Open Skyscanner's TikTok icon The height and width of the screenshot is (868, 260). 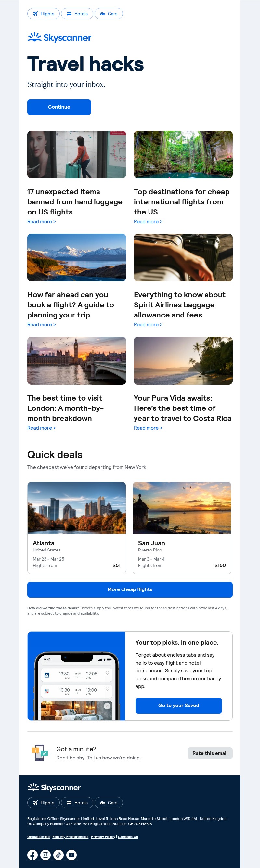click(58, 855)
